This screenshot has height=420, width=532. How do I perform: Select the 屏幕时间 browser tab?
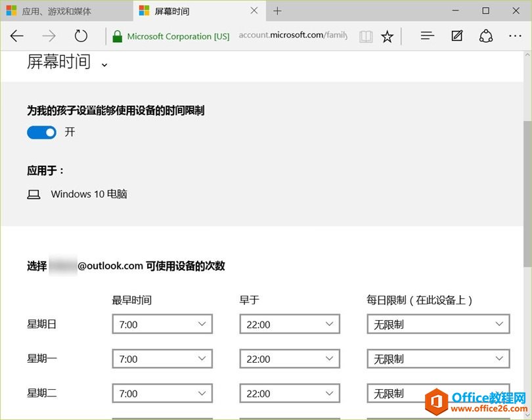coord(190,11)
